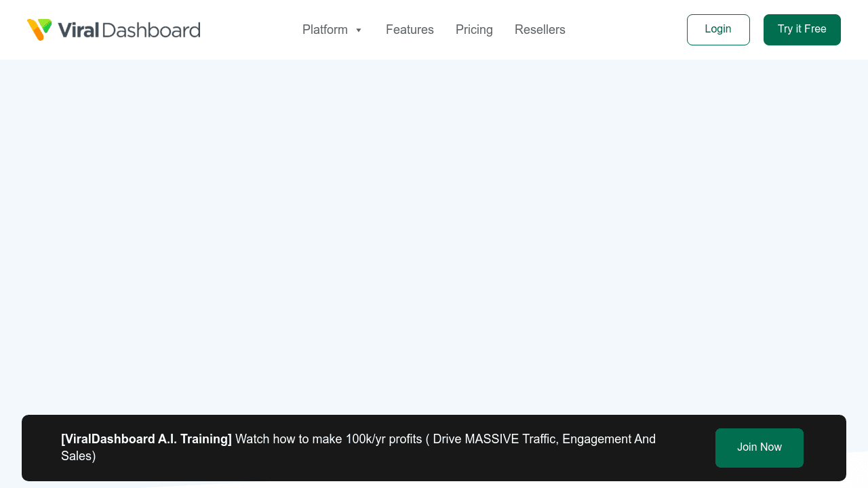Open the Pricing section
This screenshot has width=868, height=488.
click(x=474, y=30)
